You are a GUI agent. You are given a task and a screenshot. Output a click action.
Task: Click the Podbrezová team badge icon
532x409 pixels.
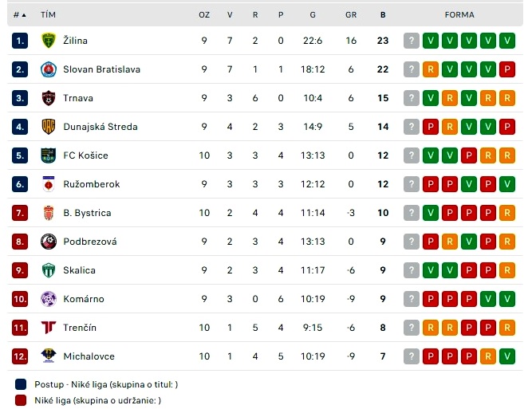(x=48, y=242)
